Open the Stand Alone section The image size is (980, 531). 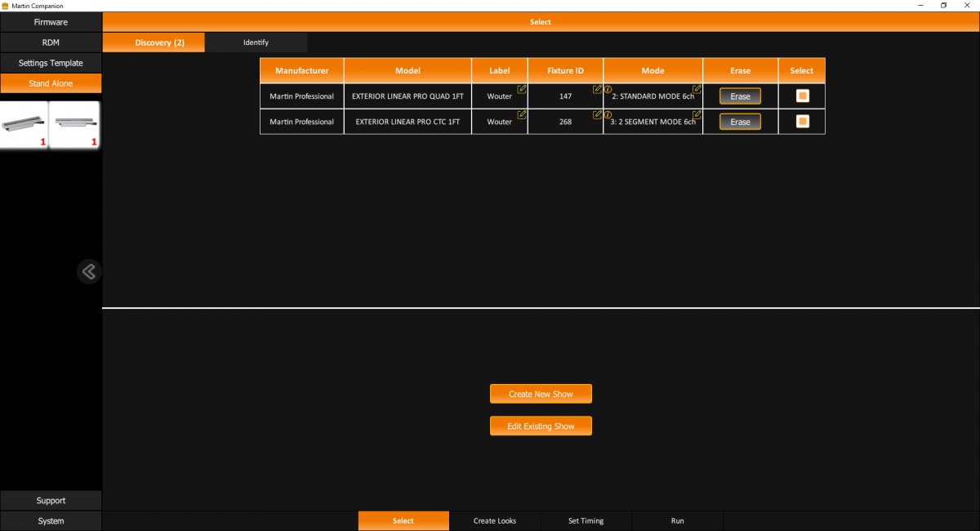click(x=51, y=83)
